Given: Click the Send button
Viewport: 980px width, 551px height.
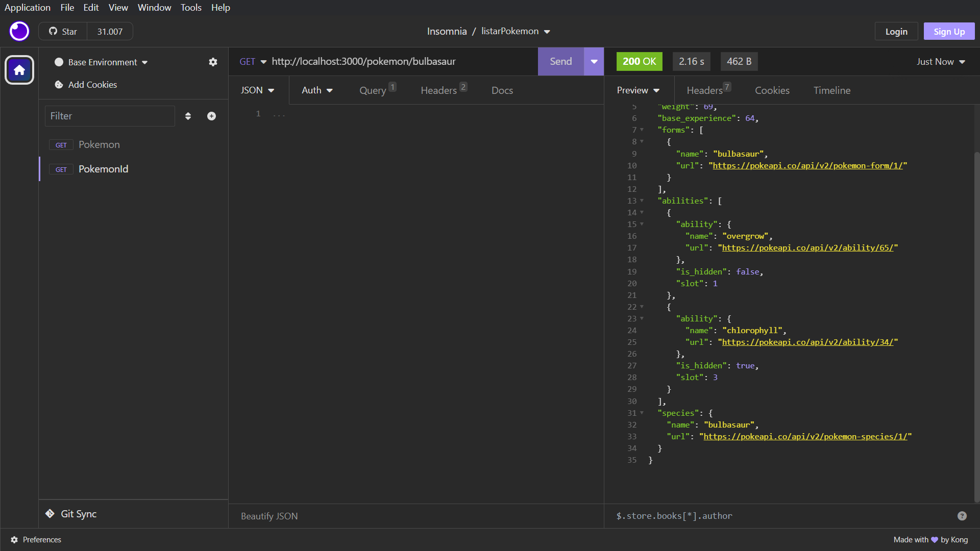Looking at the screenshot, I should [560, 61].
